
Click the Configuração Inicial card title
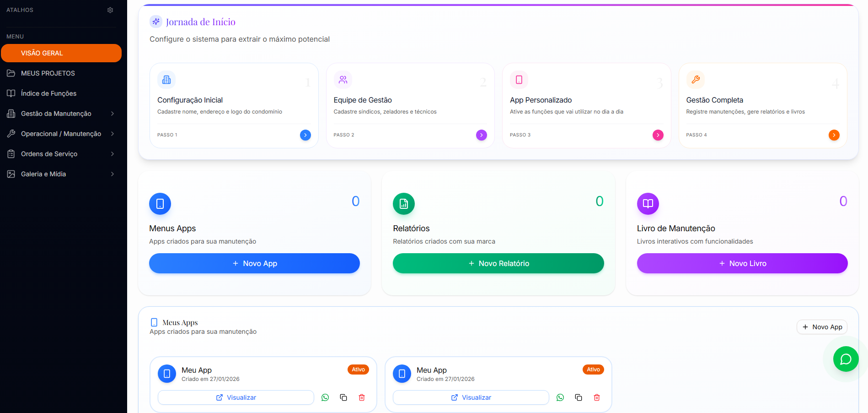click(190, 100)
